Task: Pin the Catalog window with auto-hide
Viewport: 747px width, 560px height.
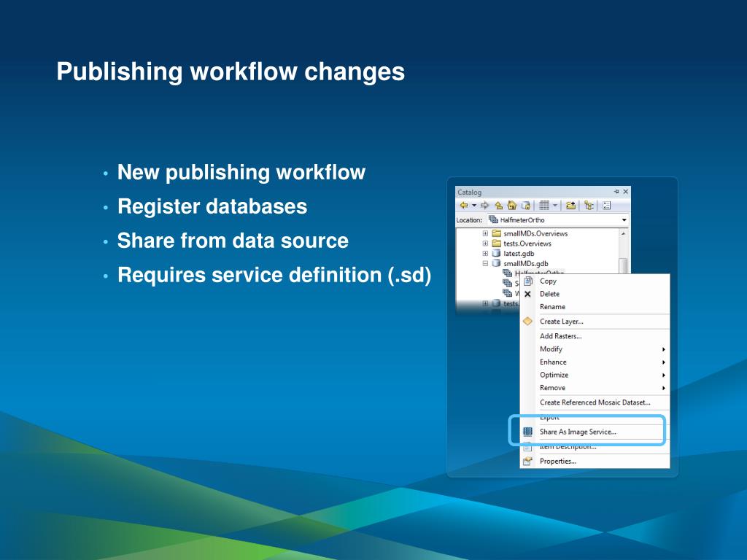Action: tap(616, 192)
